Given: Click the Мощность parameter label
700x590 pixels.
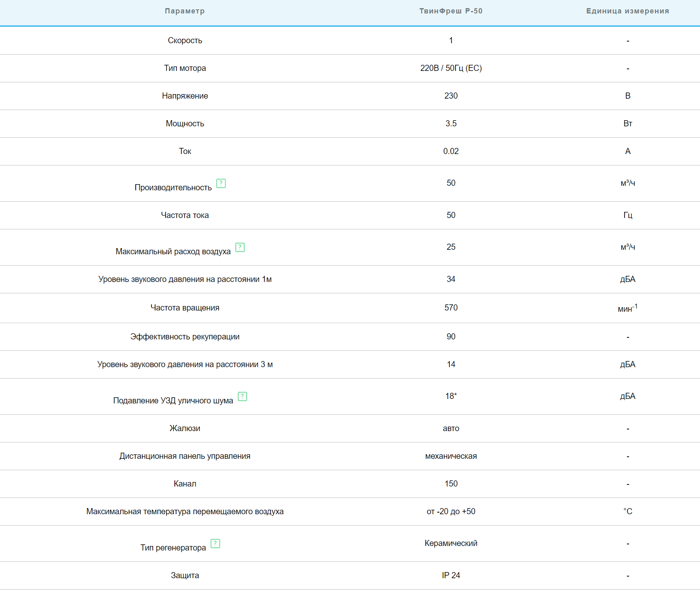Looking at the screenshot, I should click(185, 123).
